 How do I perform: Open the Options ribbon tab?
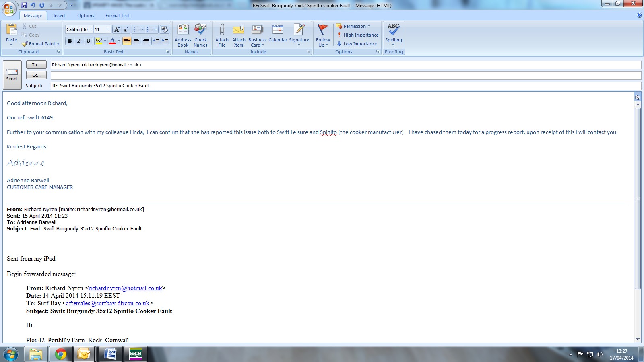click(86, 16)
